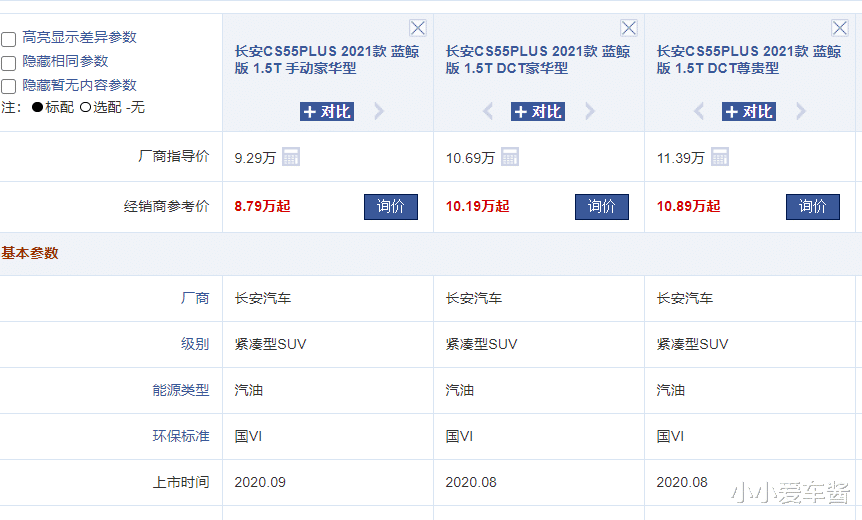Select 汽油 in 手动豪华型 column
This screenshot has height=520, width=862.
(x=248, y=390)
